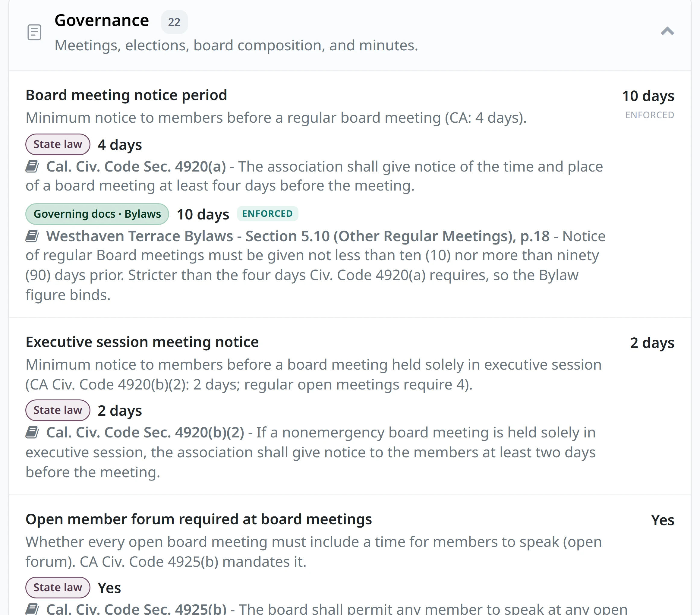Open Cal. Civ. Code Sec. 4925(b) citation

[136, 609]
